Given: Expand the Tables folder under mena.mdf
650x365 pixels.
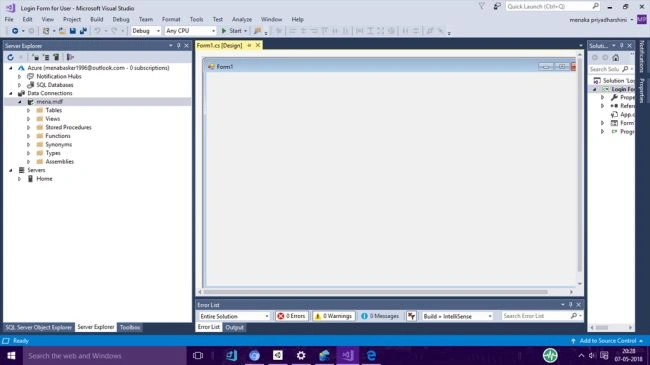Looking at the screenshot, I should point(29,110).
